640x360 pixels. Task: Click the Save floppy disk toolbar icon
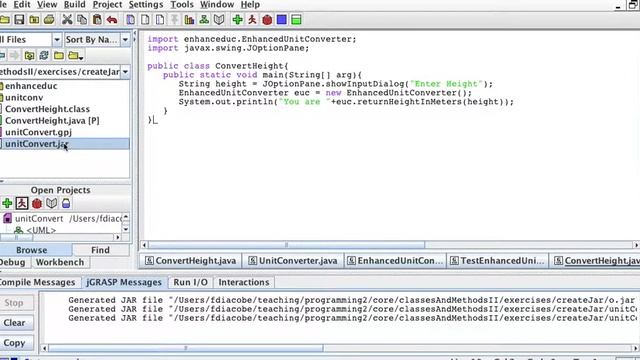[19, 20]
